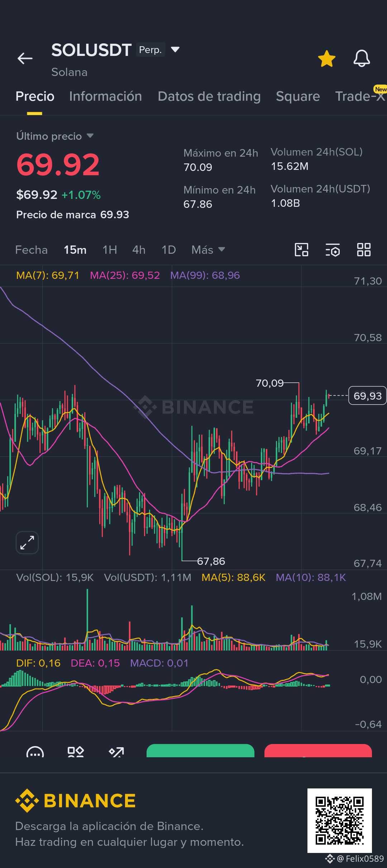Screen dimensions: 387x868
Task: Click the volume MA(5): 88,6K label
Action: [233, 577]
